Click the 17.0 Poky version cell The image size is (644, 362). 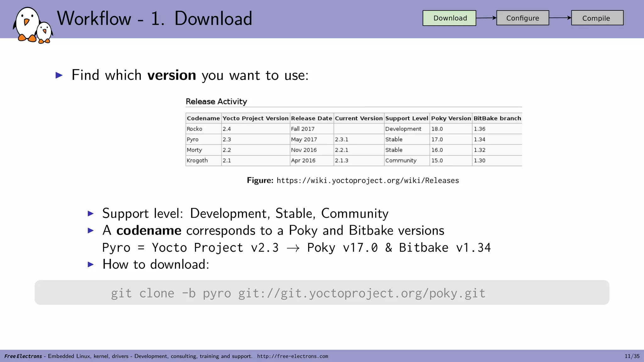pyautogui.click(x=451, y=139)
